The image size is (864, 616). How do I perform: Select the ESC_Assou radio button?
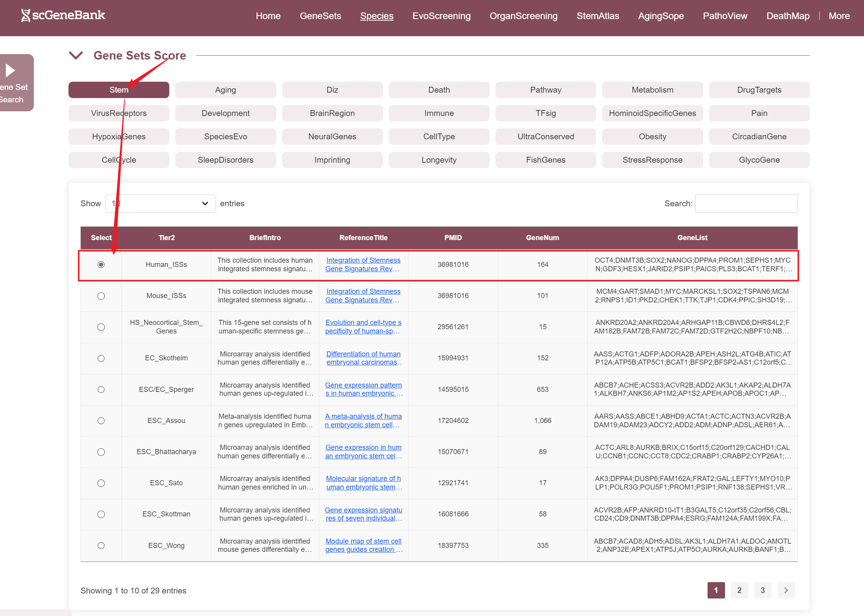pyautogui.click(x=101, y=421)
